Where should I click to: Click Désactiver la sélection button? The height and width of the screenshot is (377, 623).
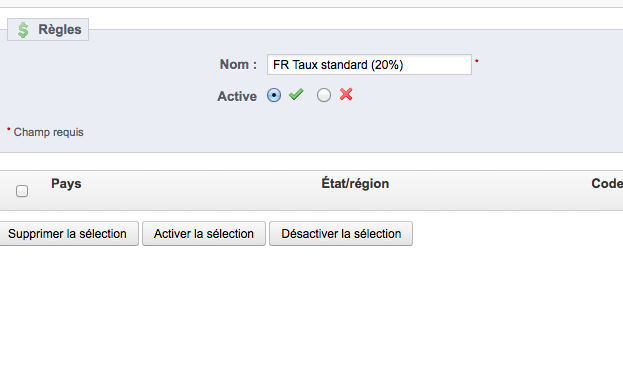click(x=341, y=234)
